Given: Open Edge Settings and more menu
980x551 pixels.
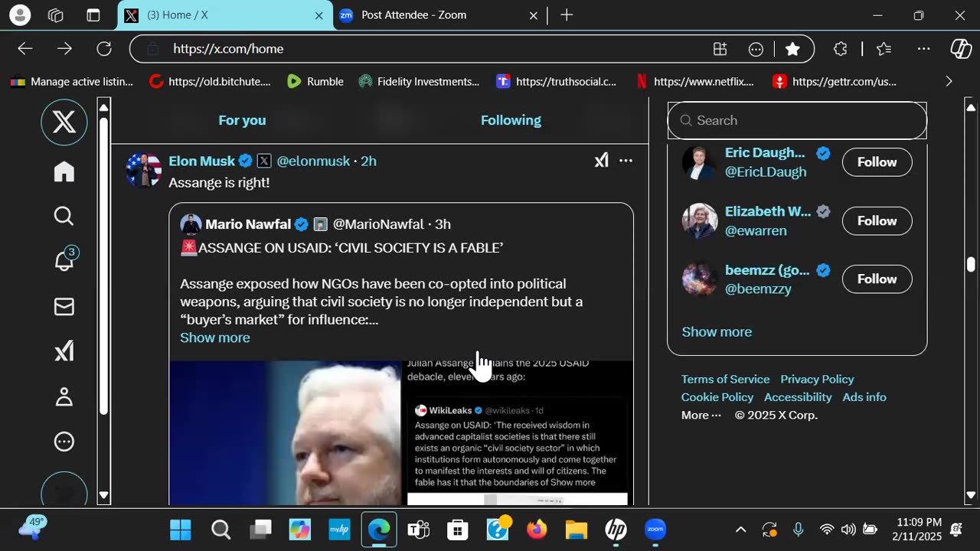Looking at the screenshot, I should point(924,49).
